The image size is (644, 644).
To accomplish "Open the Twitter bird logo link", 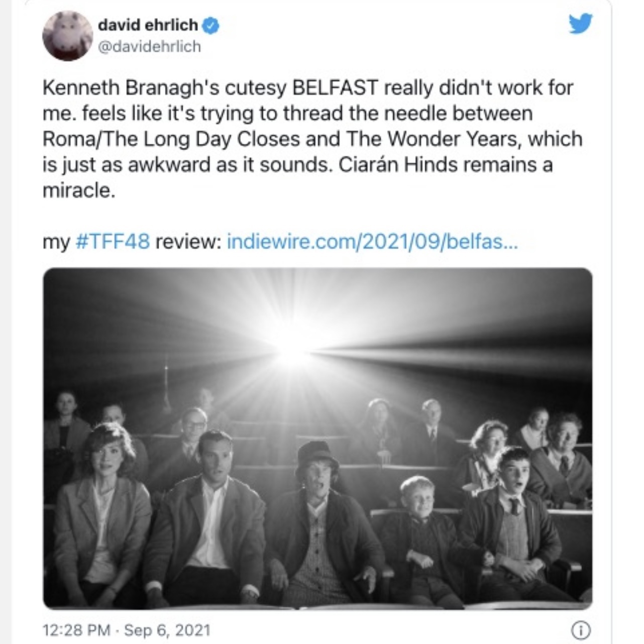I will point(581,23).
